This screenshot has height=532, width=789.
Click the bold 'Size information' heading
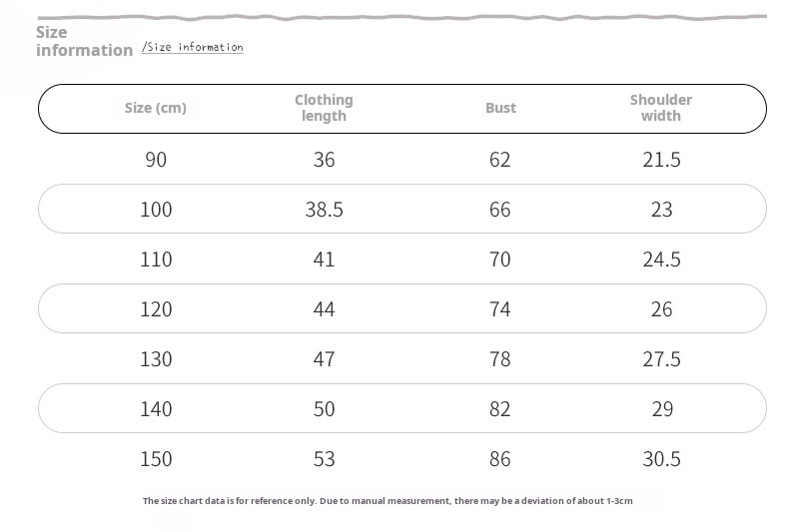coord(84,41)
